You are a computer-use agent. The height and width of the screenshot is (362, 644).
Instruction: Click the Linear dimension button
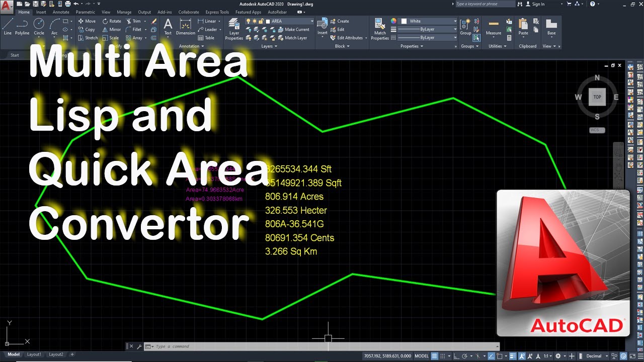click(207, 21)
